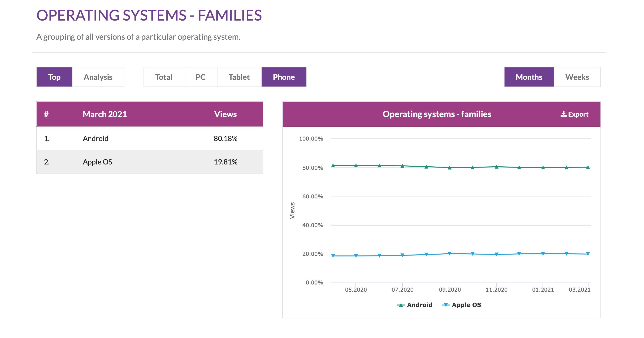Switch to the Analysis tab
This screenshot has height=338, width=644.
pyautogui.click(x=98, y=77)
